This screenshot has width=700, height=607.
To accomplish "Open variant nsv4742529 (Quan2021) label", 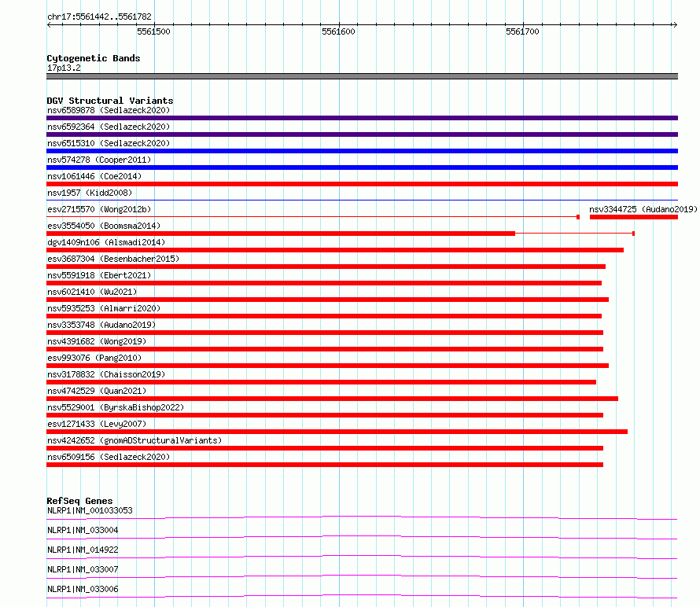I will point(97,391).
